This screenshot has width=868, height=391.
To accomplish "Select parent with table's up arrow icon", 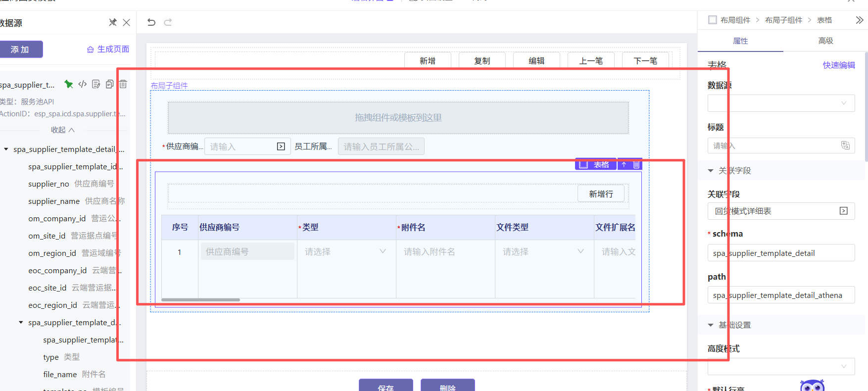I will pyautogui.click(x=624, y=165).
